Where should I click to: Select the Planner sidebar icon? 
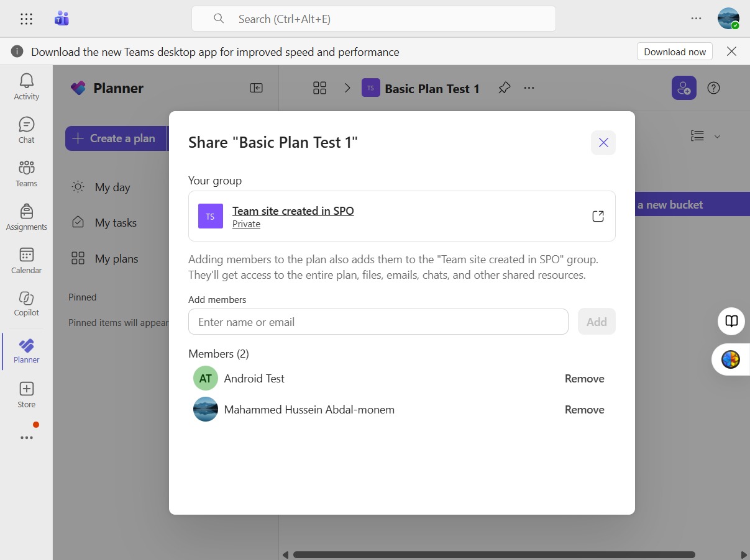point(26,351)
